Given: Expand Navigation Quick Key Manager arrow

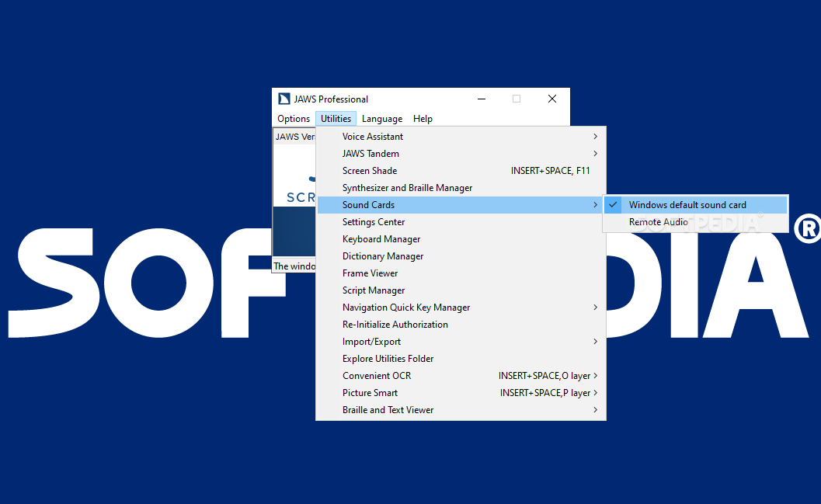Looking at the screenshot, I should tap(595, 308).
